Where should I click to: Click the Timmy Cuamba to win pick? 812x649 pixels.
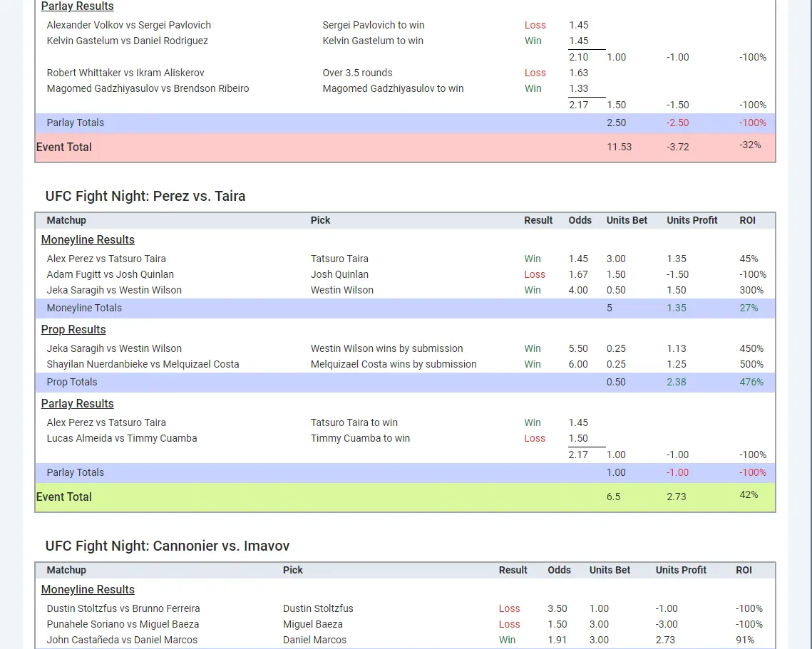point(360,438)
